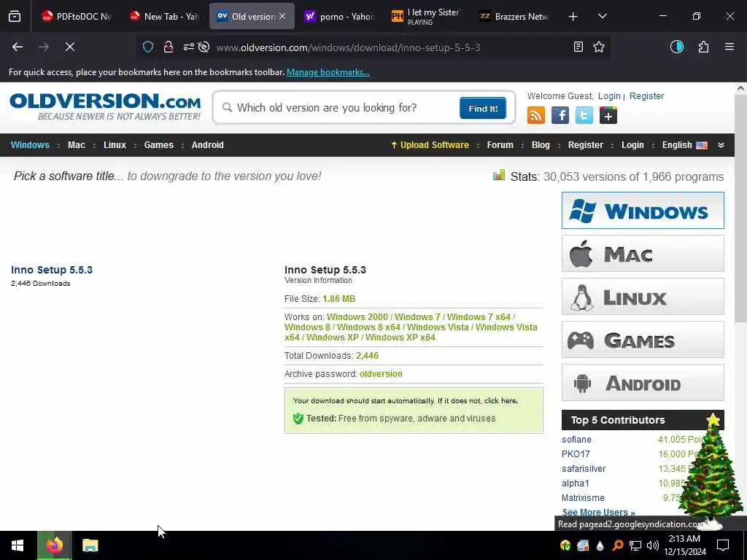Open the tracking protection shield
747x560 pixels.
(148, 47)
